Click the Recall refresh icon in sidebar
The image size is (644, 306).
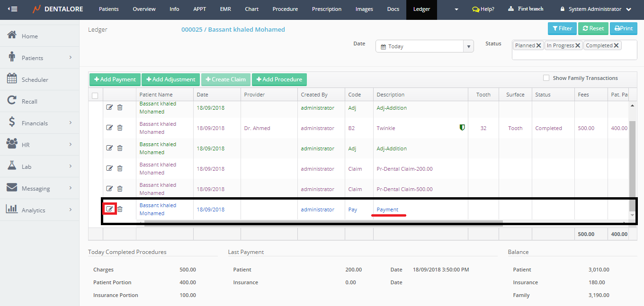pos(12,101)
